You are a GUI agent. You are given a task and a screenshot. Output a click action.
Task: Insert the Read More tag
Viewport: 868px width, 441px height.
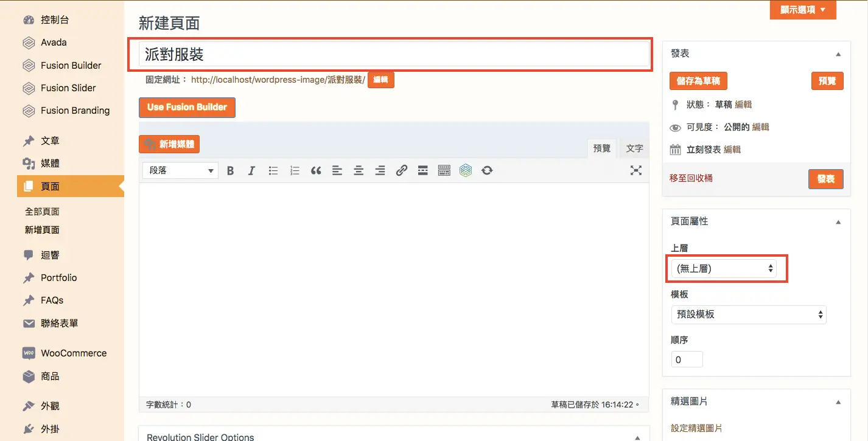click(x=422, y=171)
